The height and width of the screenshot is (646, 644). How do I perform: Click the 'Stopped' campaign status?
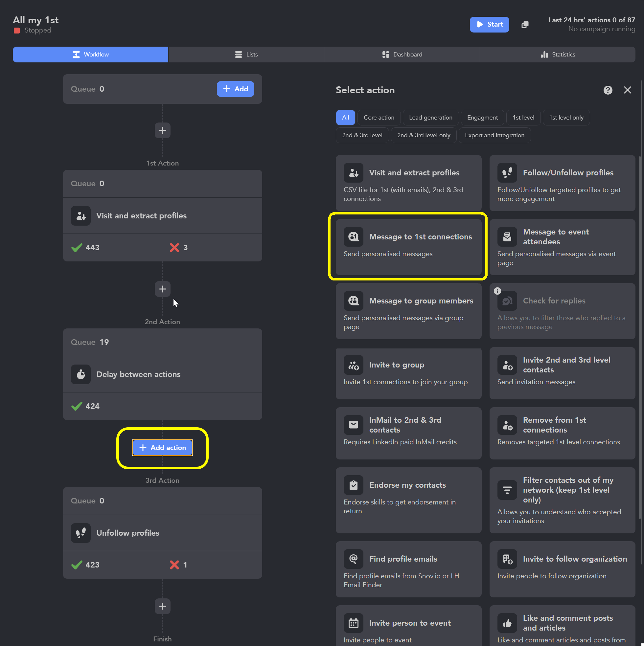point(33,31)
